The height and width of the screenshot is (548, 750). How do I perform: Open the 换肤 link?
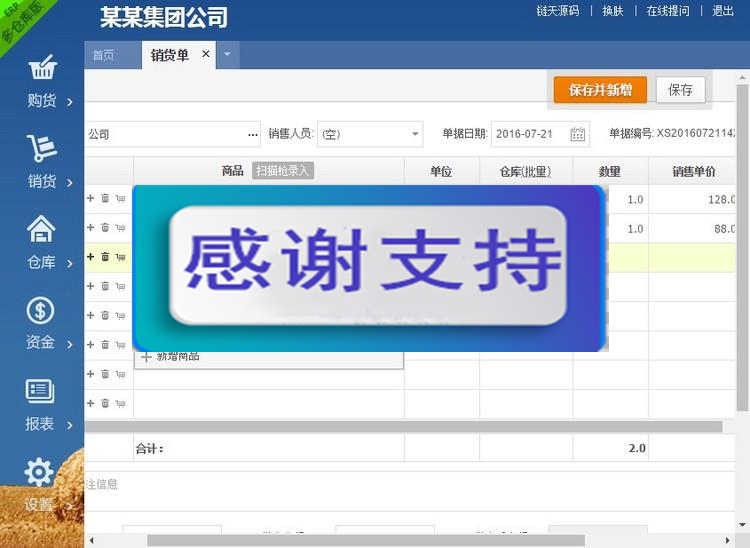(x=613, y=11)
